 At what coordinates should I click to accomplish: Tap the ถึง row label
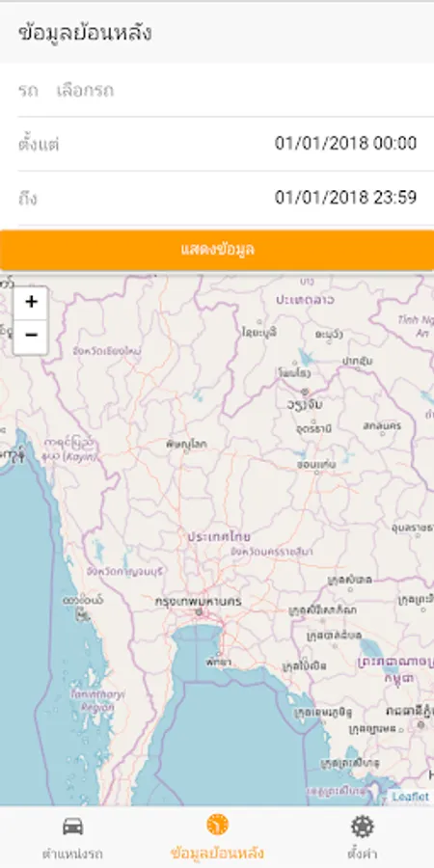point(27,198)
